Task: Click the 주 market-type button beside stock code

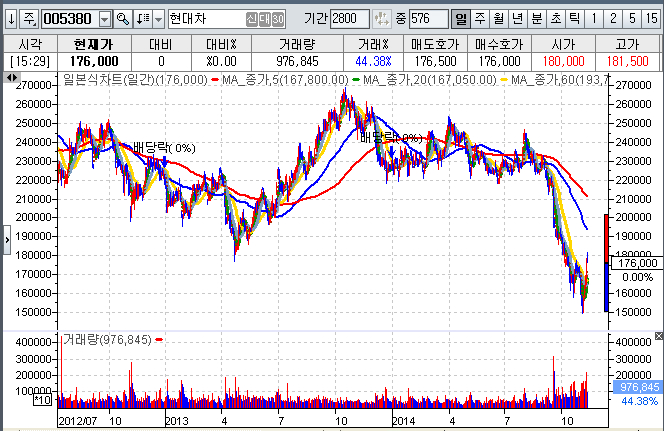Action: tap(29, 19)
